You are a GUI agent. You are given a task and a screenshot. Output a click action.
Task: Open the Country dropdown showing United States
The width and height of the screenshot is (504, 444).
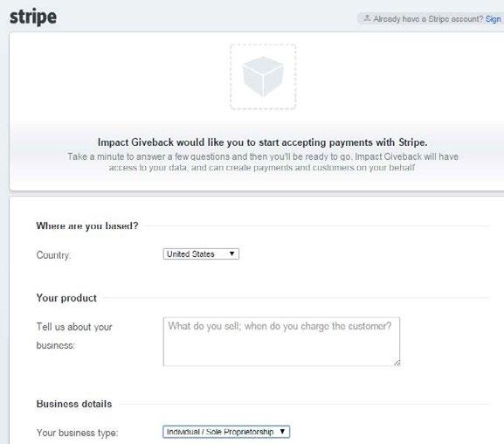pos(201,253)
